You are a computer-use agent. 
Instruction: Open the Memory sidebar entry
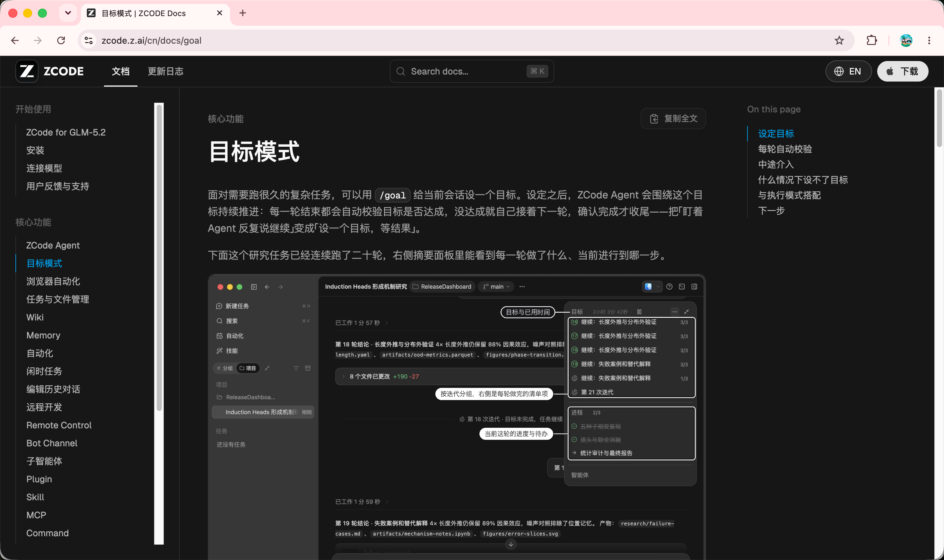[x=43, y=335]
